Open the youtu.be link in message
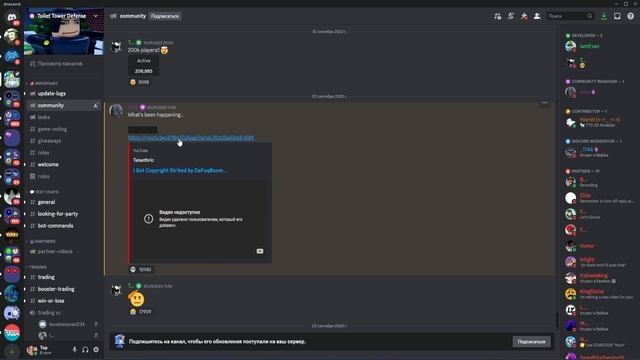 tap(191, 138)
